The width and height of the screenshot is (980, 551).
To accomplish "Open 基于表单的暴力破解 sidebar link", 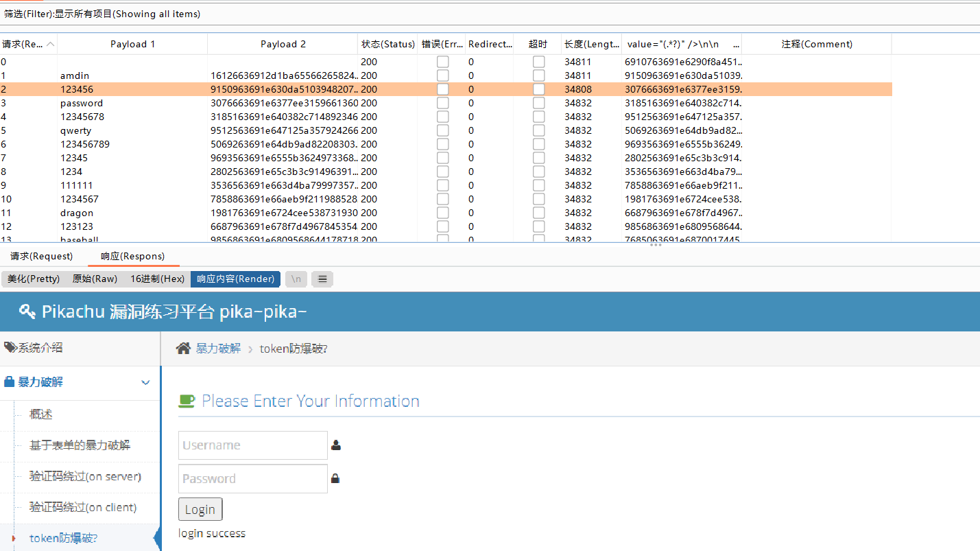I will [x=80, y=445].
